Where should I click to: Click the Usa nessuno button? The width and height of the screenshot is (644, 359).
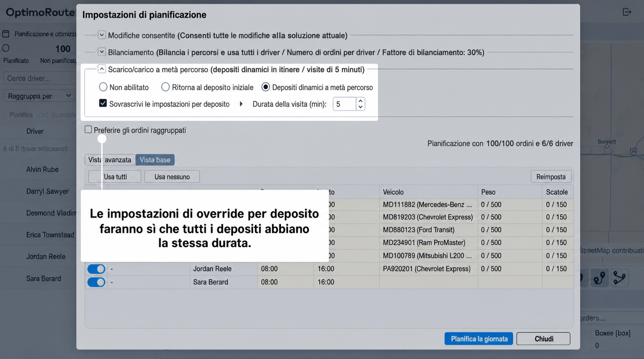(172, 176)
